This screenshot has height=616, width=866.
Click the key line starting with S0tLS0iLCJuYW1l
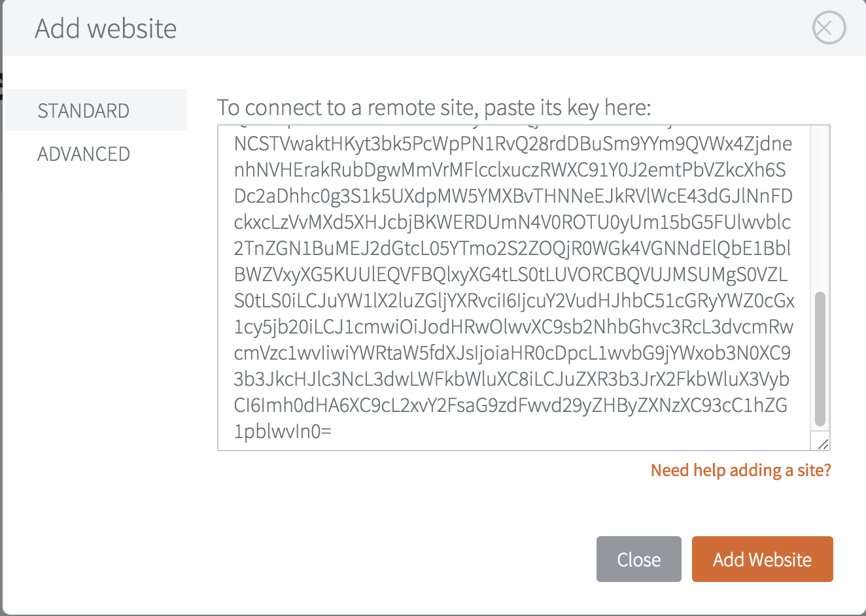click(x=514, y=301)
